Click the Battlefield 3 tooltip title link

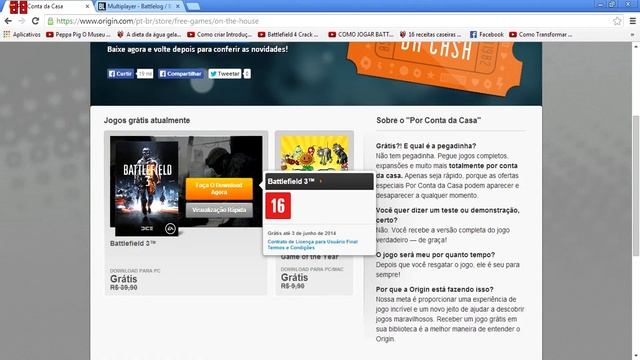click(x=291, y=181)
